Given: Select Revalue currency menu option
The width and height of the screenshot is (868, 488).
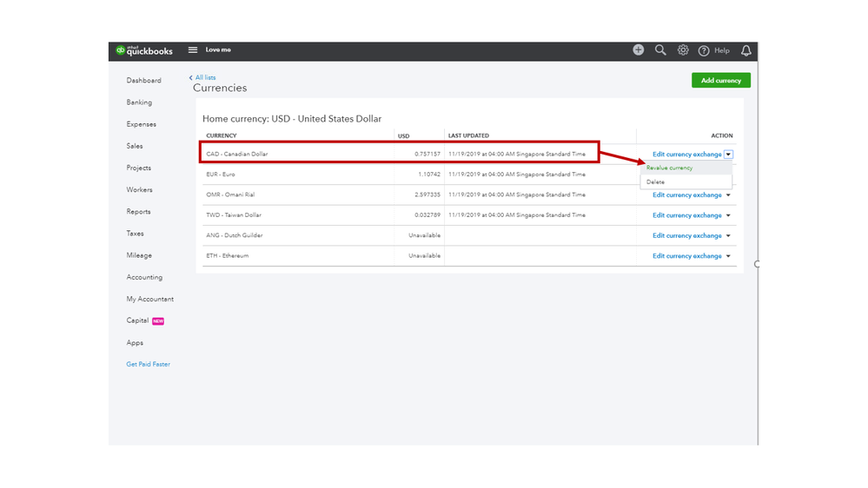Looking at the screenshot, I should (670, 168).
